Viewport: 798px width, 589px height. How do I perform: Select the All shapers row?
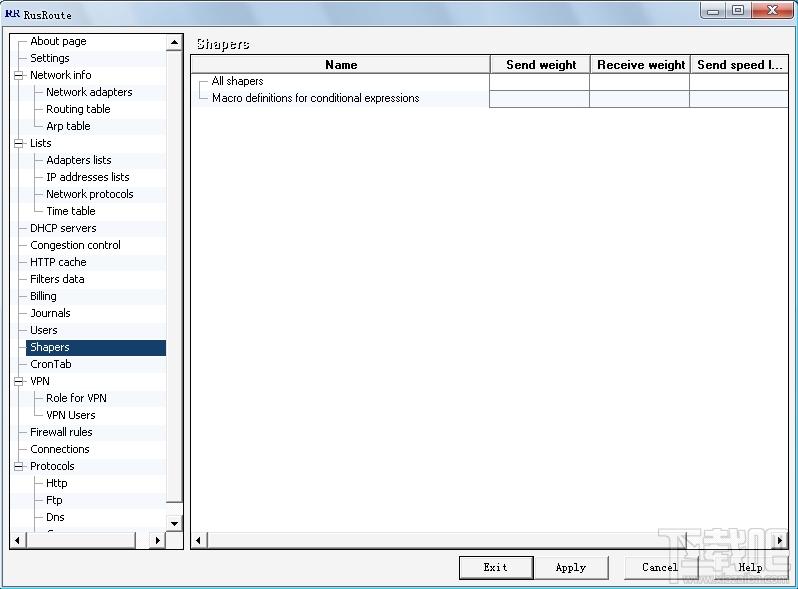tap(237, 81)
